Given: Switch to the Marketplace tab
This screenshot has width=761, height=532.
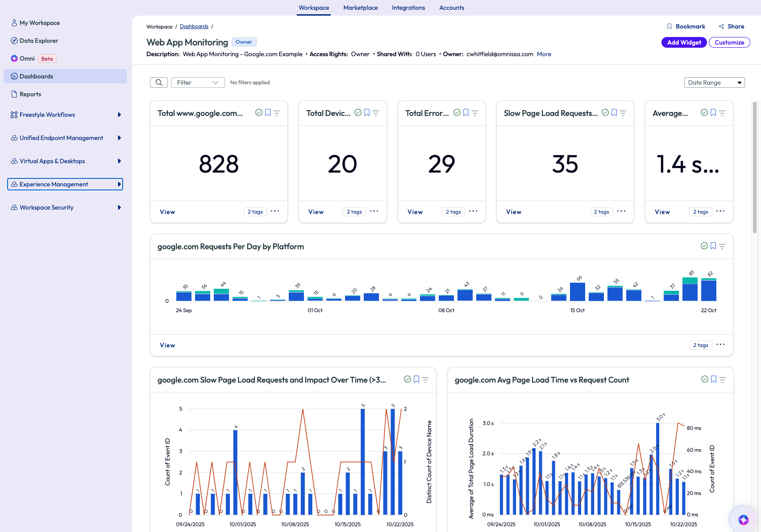Looking at the screenshot, I should point(360,8).
